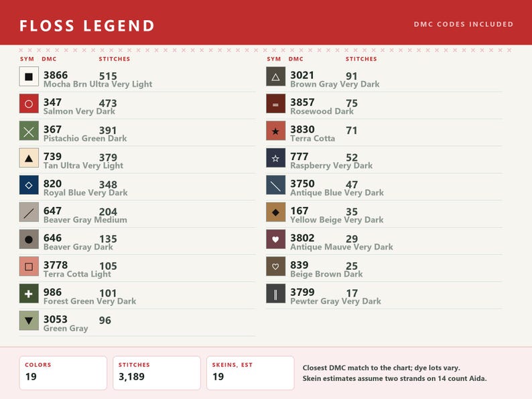Click the 839 outlined heart symbol icon
The width and height of the screenshot is (532, 399).
pos(275,266)
